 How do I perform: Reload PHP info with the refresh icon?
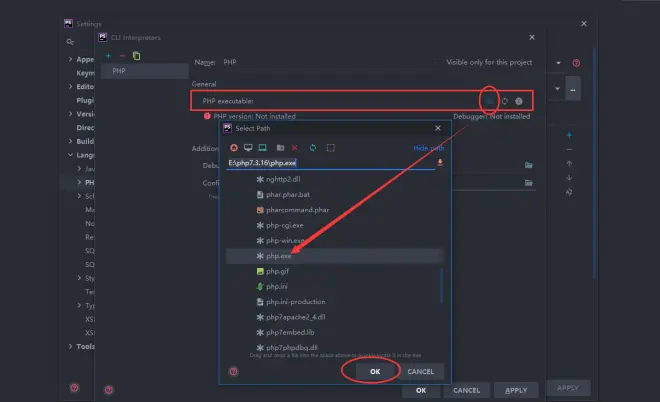(x=505, y=101)
